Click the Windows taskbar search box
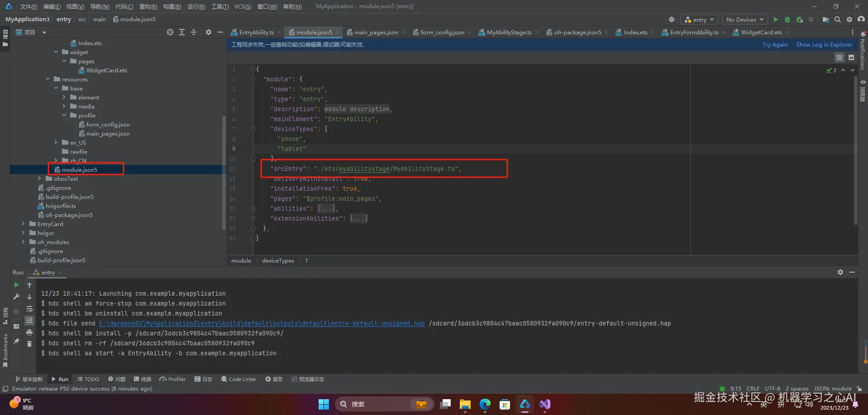This screenshot has width=868, height=415. (x=384, y=404)
